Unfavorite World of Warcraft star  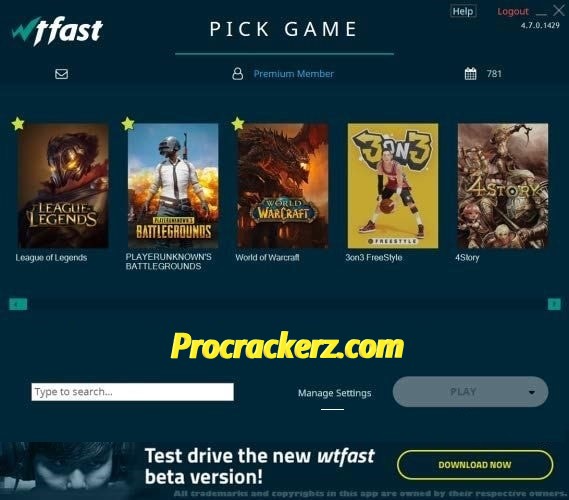[x=238, y=124]
